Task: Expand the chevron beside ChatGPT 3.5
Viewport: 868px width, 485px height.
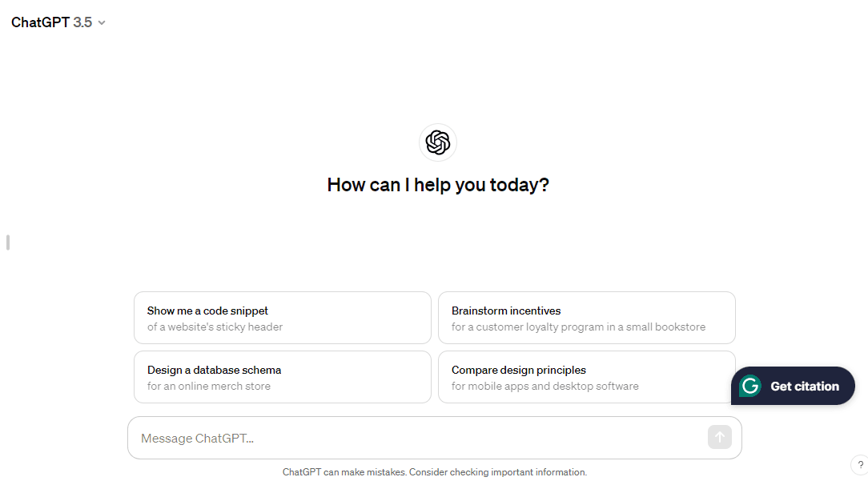Action: pyautogui.click(x=102, y=23)
